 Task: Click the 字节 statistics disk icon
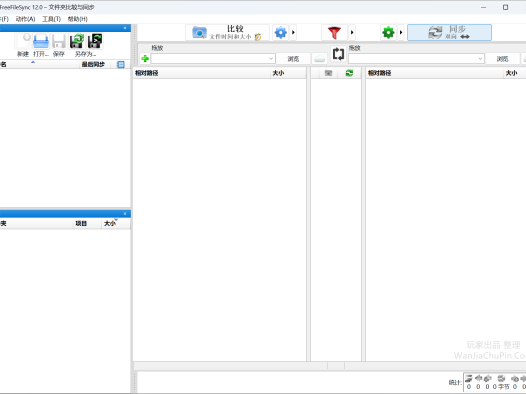click(x=501, y=379)
